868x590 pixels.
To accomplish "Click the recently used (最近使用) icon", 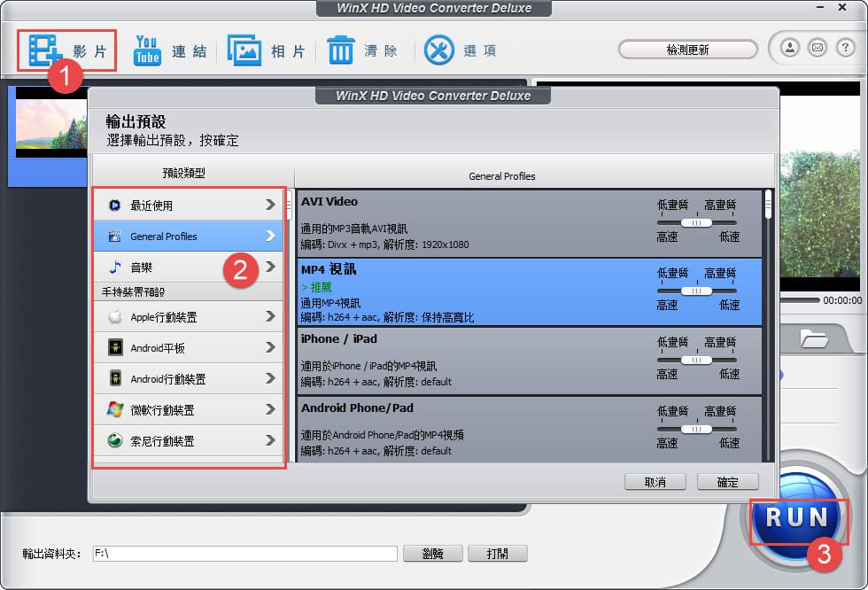I will [114, 206].
